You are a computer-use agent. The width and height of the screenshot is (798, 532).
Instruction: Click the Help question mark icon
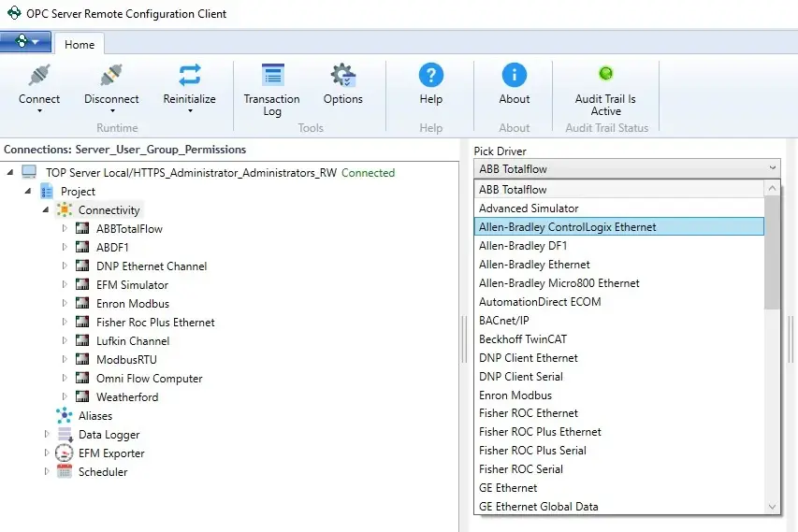pos(430,76)
